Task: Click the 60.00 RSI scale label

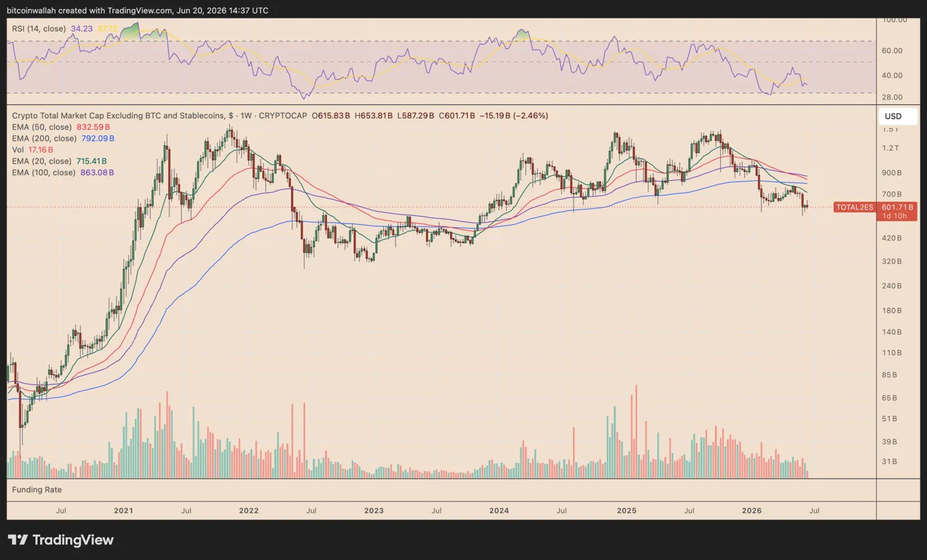Action: 892,51
